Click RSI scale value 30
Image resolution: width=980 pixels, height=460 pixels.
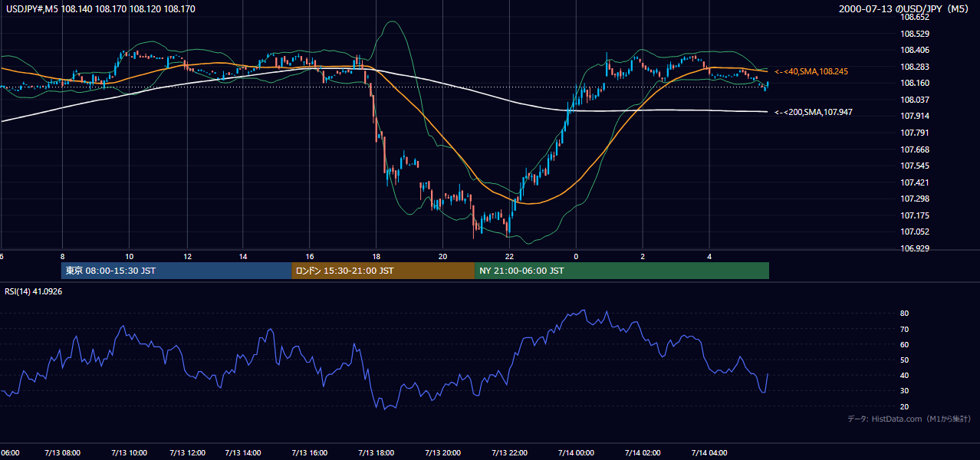[904, 391]
